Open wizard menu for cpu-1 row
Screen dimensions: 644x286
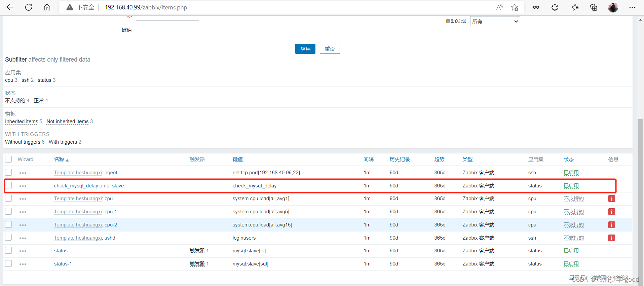23,212
